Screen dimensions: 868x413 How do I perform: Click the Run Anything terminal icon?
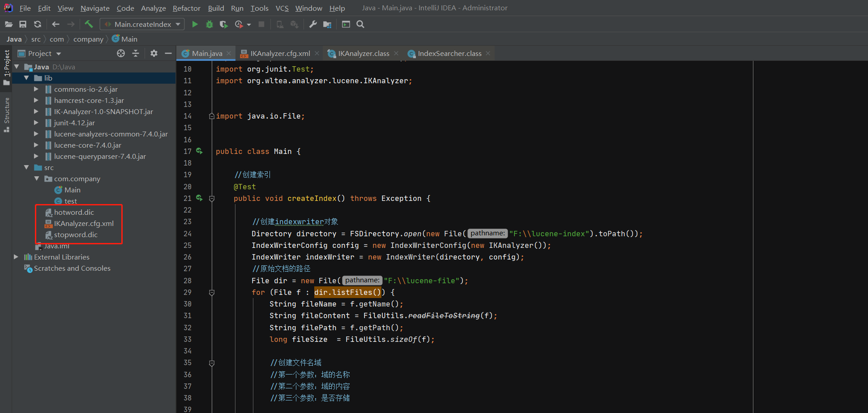tap(346, 24)
